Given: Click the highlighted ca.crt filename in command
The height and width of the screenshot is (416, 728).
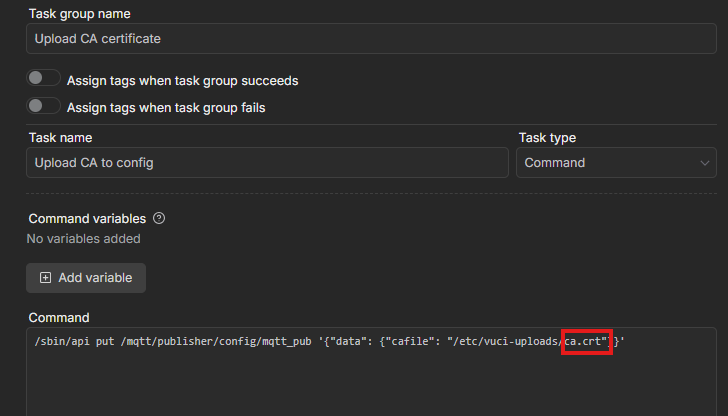Looking at the screenshot, I should tap(586, 342).
